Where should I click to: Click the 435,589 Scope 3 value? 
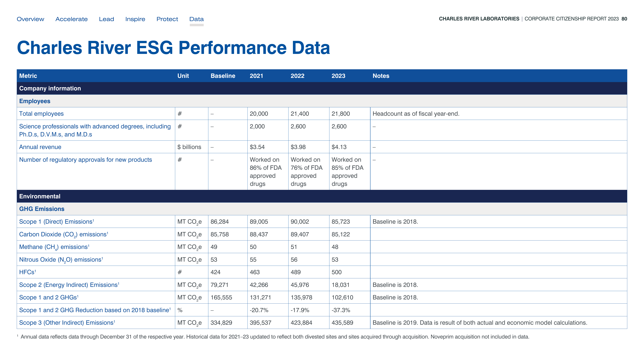[x=342, y=323]
